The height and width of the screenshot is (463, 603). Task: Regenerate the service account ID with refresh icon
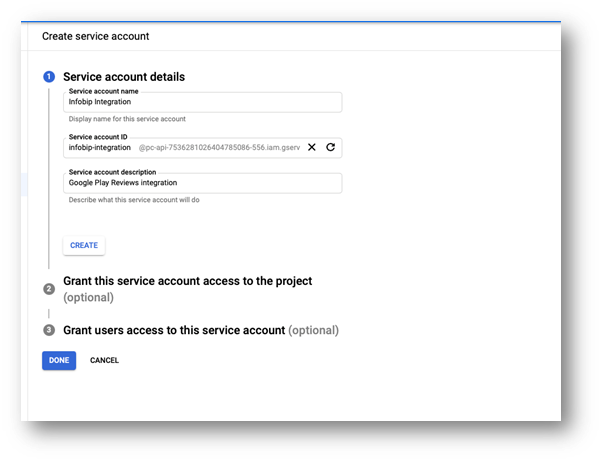pyautogui.click(x=330, y=147)
